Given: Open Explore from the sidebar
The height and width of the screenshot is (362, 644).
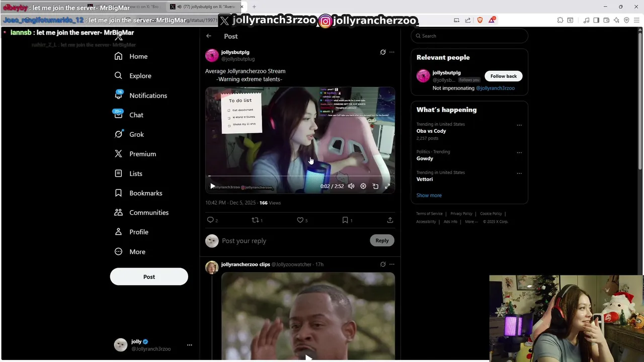Looking at the screenshot, I should pos(133,75).
